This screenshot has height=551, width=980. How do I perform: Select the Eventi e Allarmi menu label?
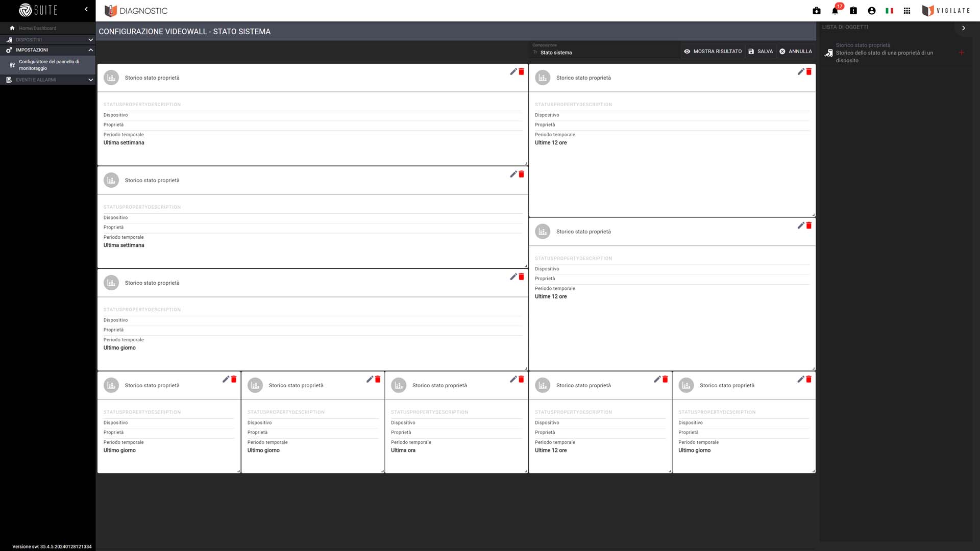pos(36,80)
